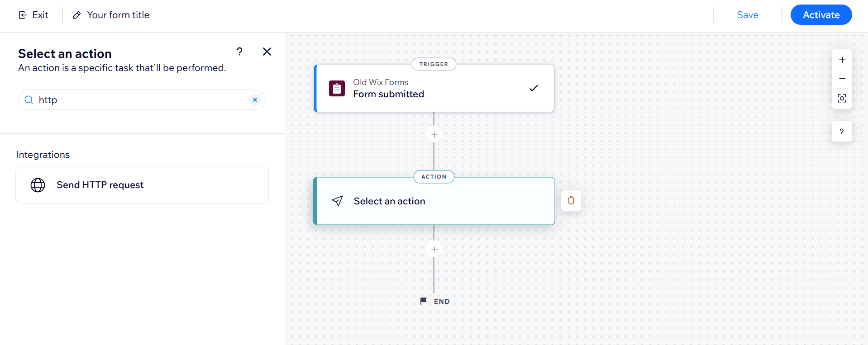Zoom in on the automation canvas

842,60
